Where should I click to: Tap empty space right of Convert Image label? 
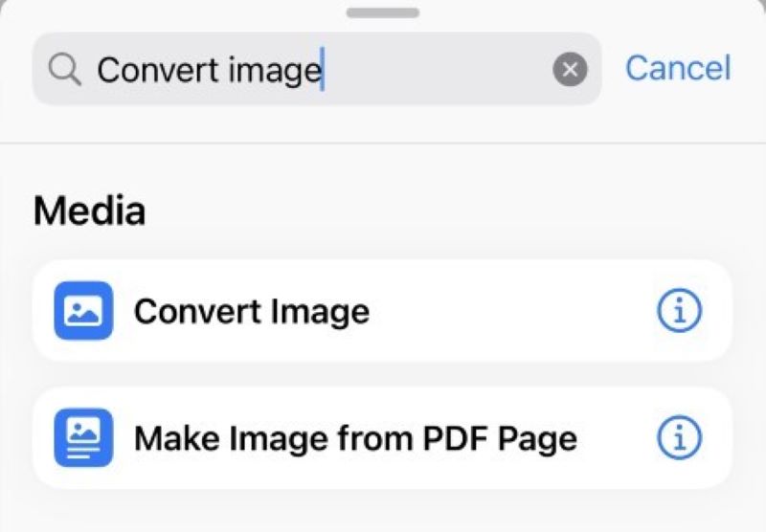pyautogui.click(x=513, y=310)
